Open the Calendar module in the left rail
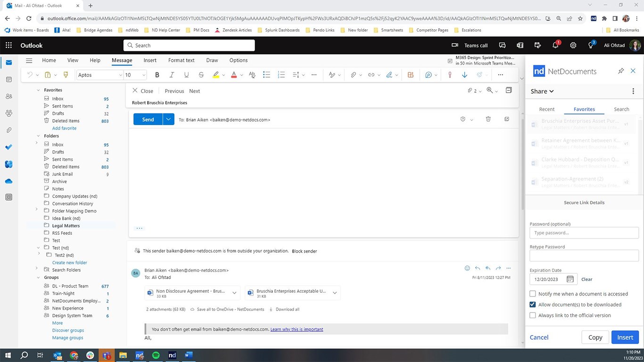 [8, 79]
